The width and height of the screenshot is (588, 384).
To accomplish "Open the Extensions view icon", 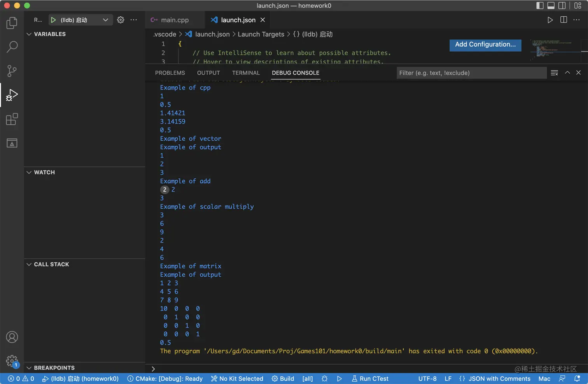I will click(x=12, y=119).
